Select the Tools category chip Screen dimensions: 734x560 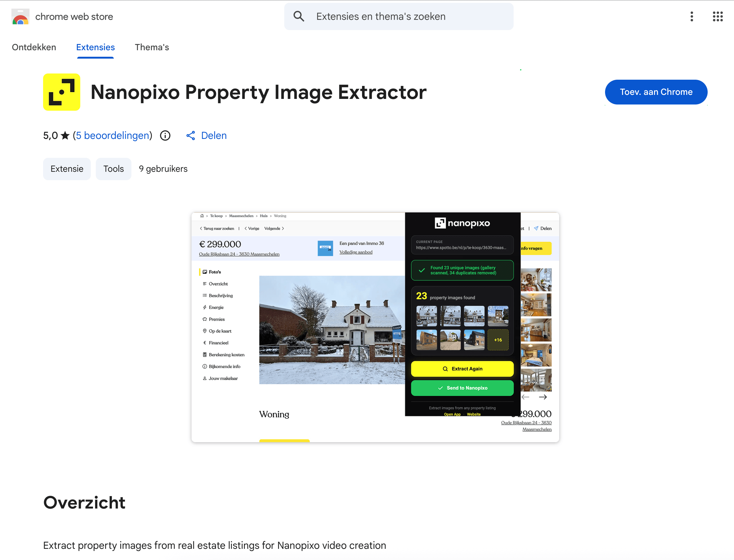pyautogui.click(x=114, y=169)
